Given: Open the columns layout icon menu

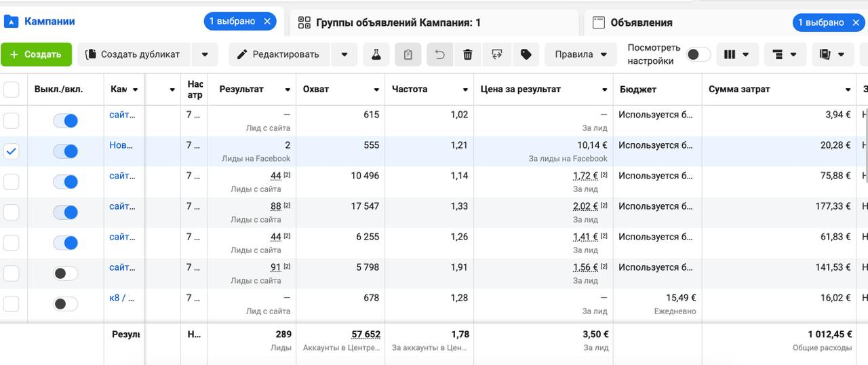Looking at the screenshot, I should pyautogui.click(x=737, y=54).
